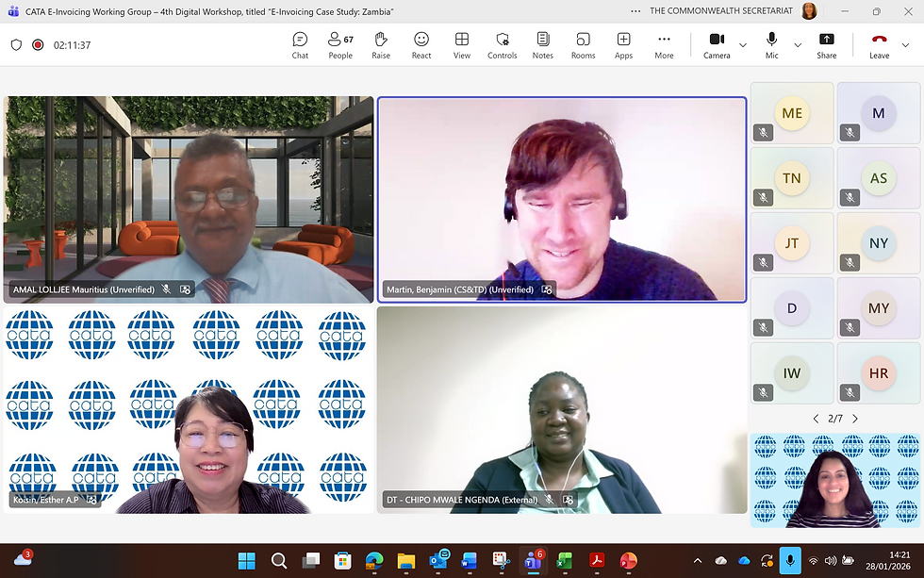
Task: Show hidden system tray icons
Action: click(698, 561)
